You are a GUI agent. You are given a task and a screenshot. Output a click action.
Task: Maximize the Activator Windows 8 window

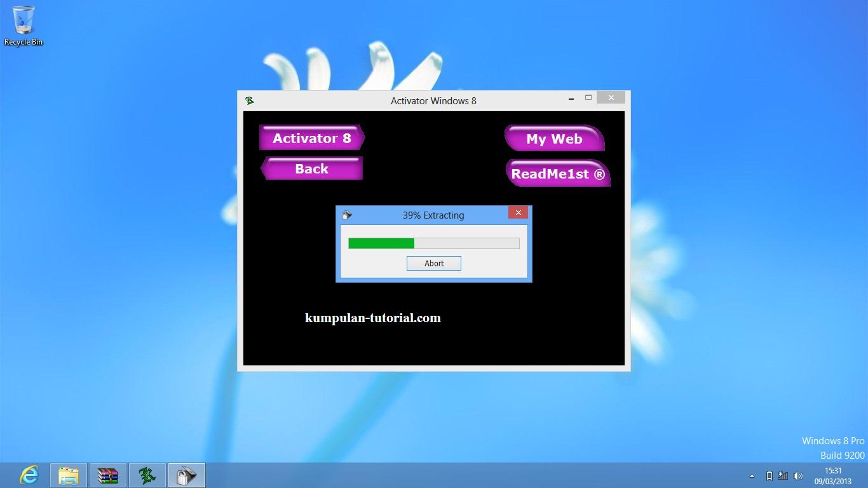[x=588, y=98]
